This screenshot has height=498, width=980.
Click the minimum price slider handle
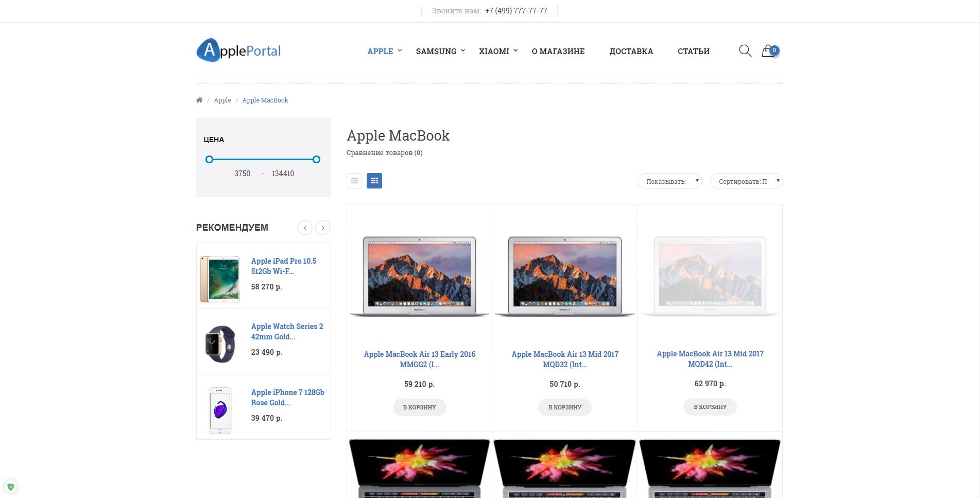click(209, 160)
